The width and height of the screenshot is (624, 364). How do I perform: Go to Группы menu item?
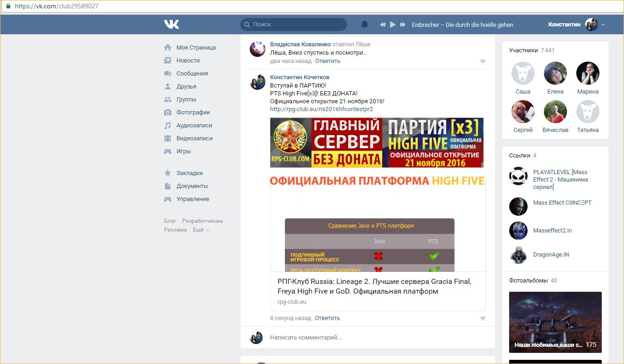[186, 99]
